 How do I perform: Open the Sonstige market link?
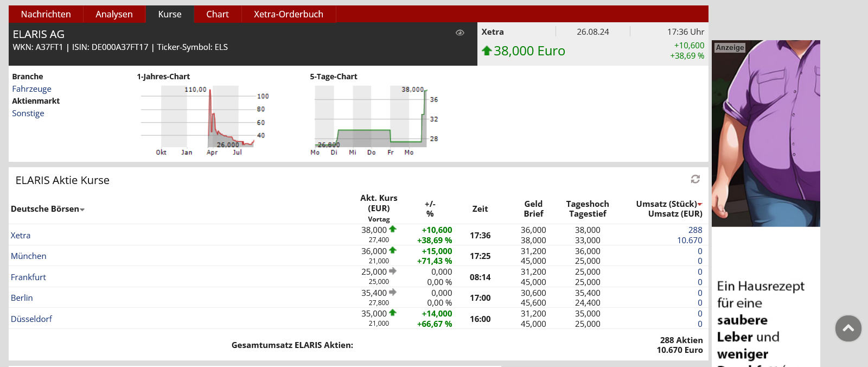pyautogui.click(x=28, y=113)
